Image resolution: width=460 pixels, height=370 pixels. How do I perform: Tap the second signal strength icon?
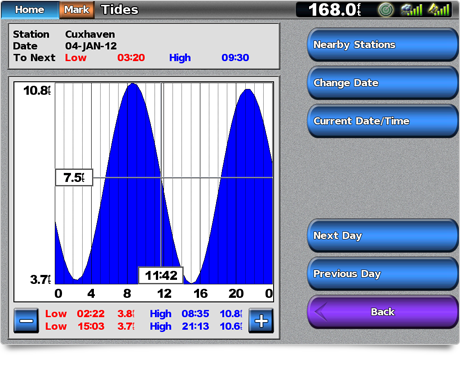tap(439, 10)
